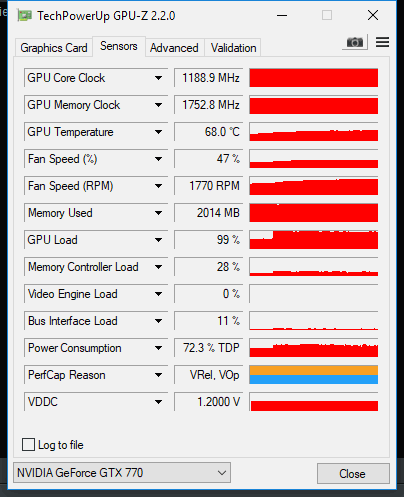The height and width of the screenshot is (497, 404).
Task: Open the hamburger menu icon
Action: coord(382,42)
